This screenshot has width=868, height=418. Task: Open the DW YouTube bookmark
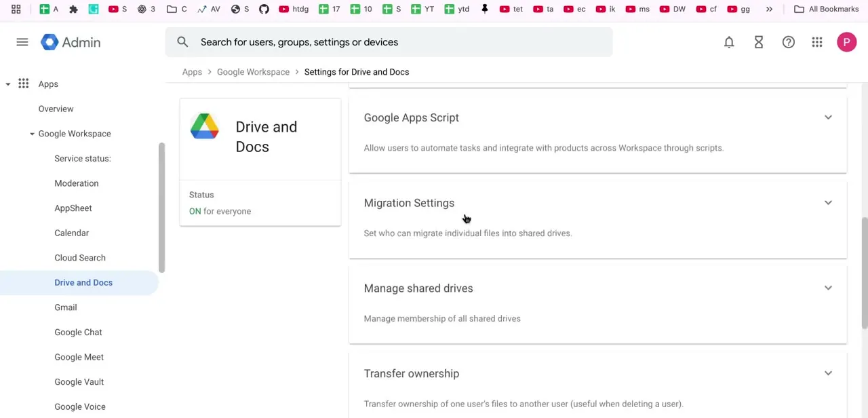(672, 9)
